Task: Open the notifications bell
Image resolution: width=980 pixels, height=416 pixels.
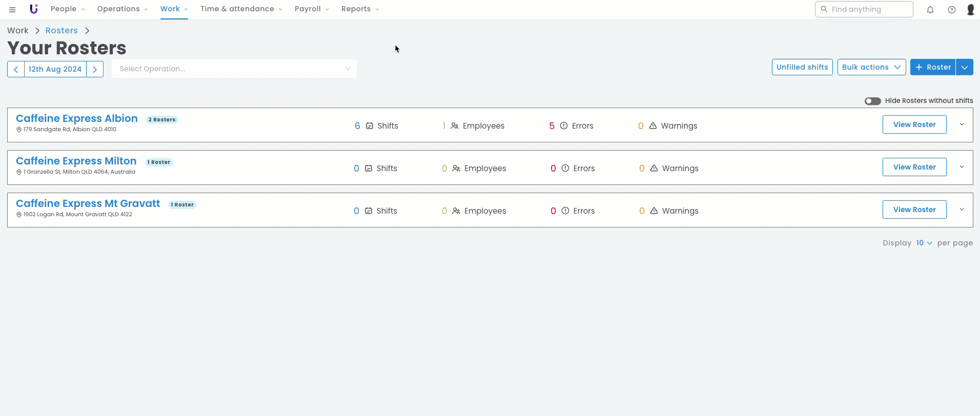Action: (x=930, y=9)
